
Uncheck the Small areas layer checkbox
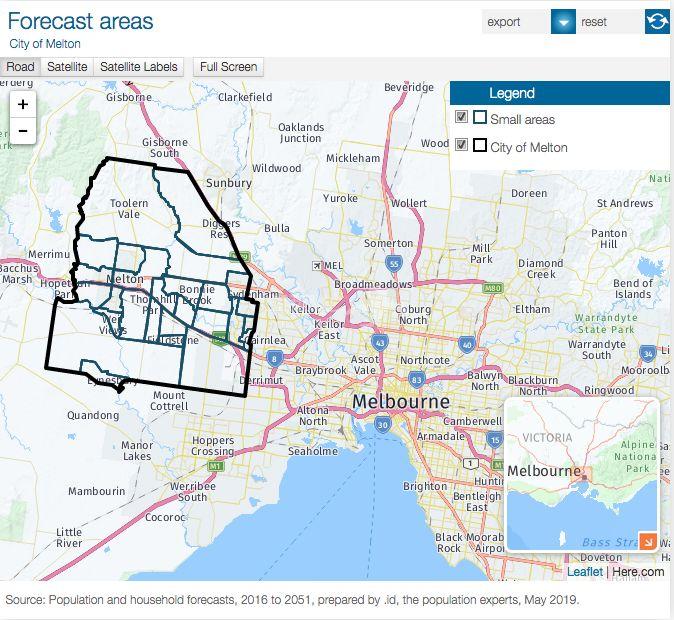click(x=461, y=118)
